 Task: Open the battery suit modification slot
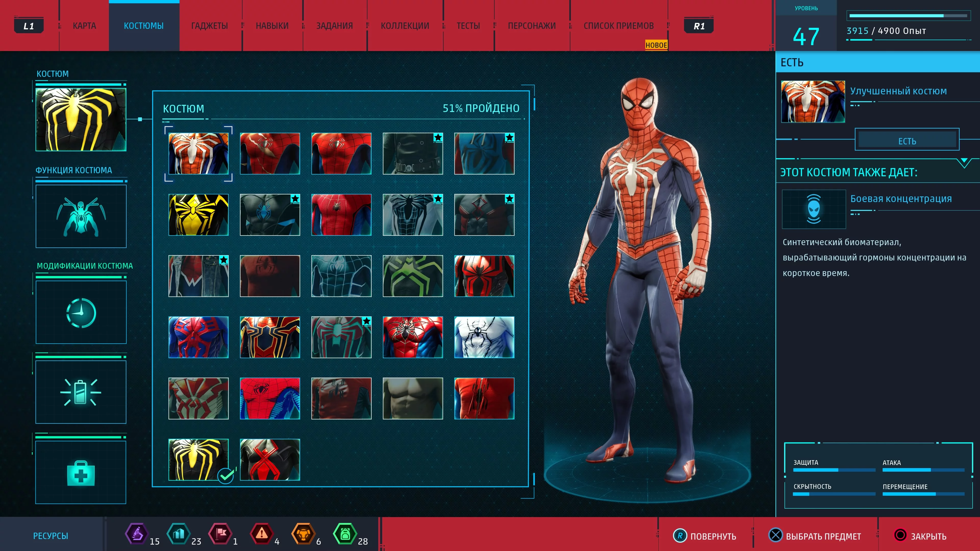click(81, 392)
